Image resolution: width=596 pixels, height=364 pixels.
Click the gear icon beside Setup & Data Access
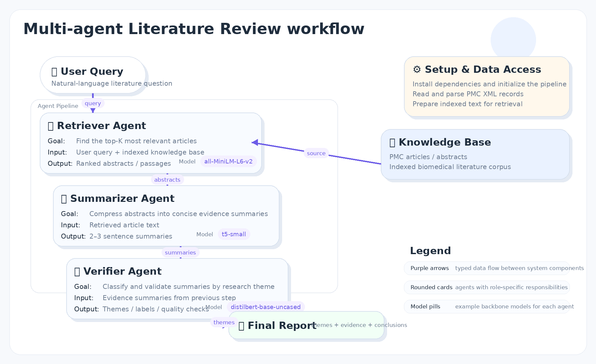pyautogui.click(x=417, y=69)
